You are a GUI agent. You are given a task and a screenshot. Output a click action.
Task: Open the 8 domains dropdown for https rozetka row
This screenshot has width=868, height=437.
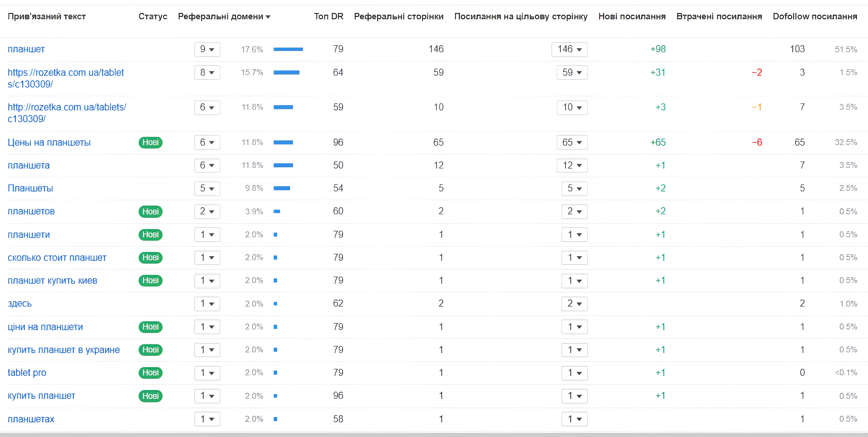coord(207,73)
